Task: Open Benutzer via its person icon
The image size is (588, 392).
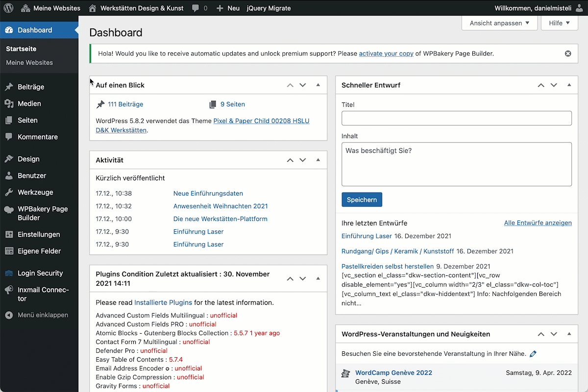Action: [9, 175]
